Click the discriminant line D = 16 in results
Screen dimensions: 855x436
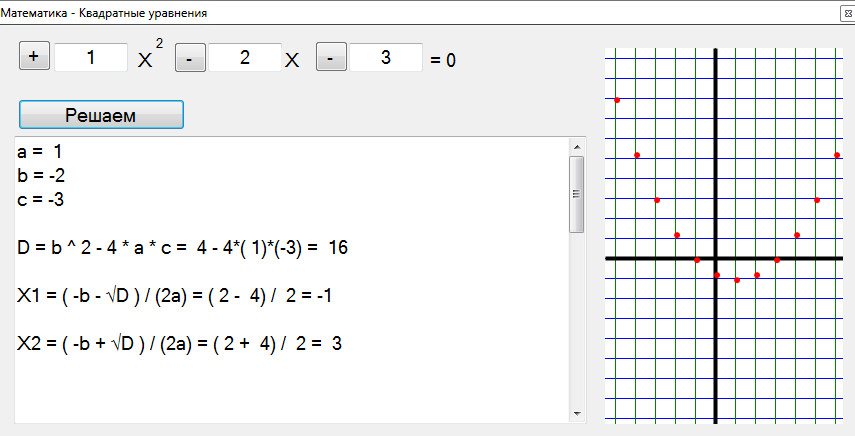pos(183,248)
